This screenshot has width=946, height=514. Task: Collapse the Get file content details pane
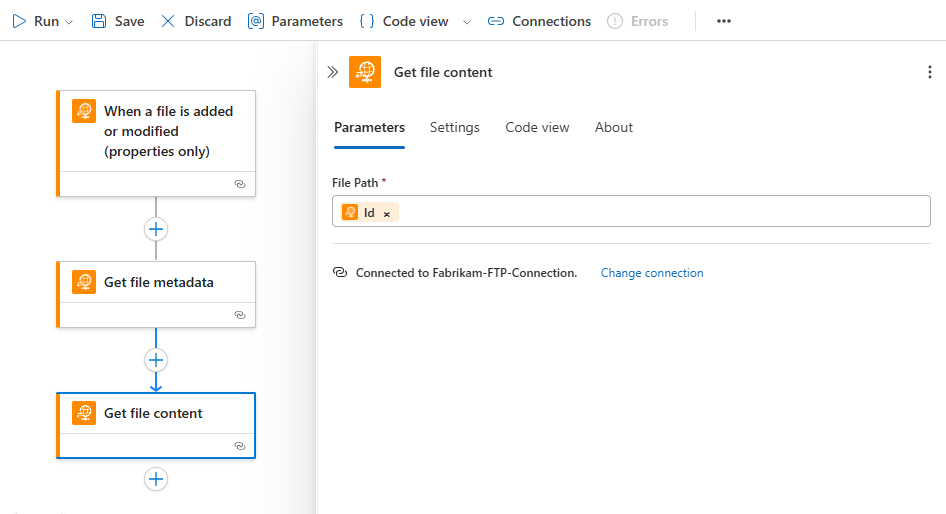[333, 72]
